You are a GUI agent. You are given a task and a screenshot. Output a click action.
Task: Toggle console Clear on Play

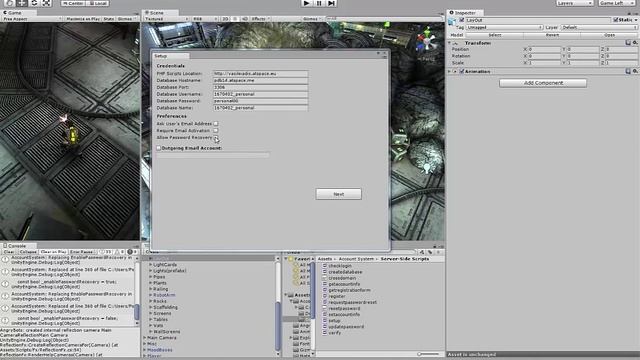coord(53,252)
